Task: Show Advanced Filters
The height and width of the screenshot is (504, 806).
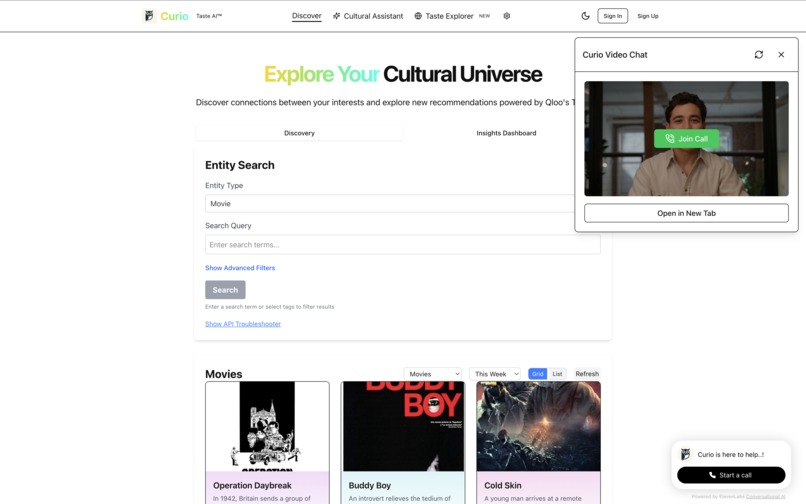Action: [240, 268]
